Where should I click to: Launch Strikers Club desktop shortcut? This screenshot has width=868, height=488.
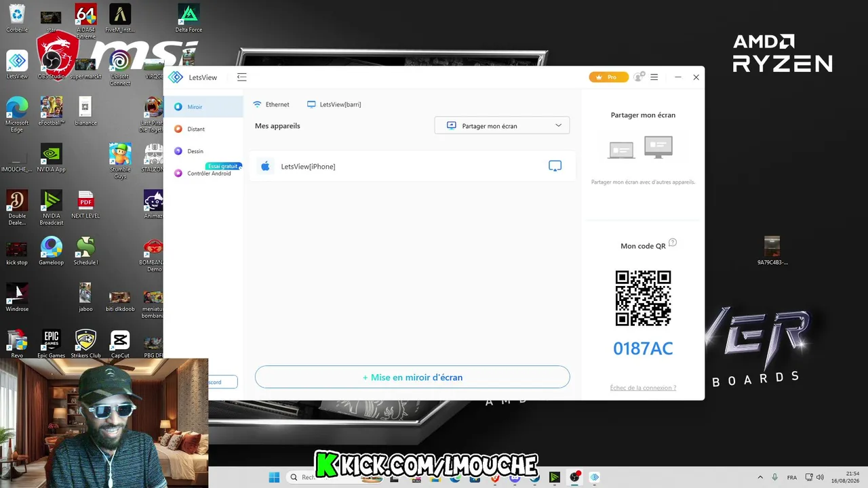[85, 344]
